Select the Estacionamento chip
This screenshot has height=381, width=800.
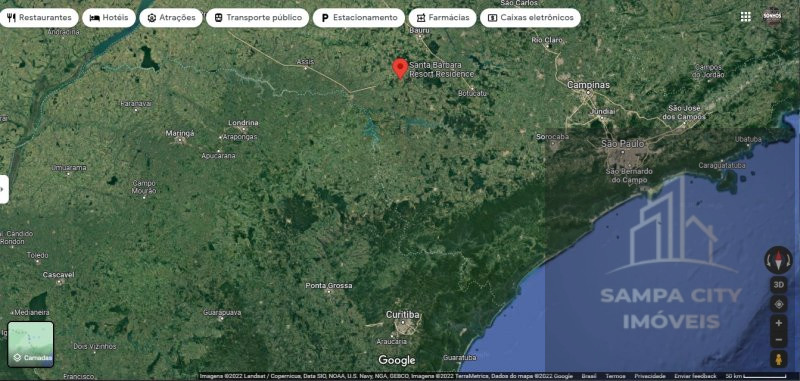[x=359, y=17]
